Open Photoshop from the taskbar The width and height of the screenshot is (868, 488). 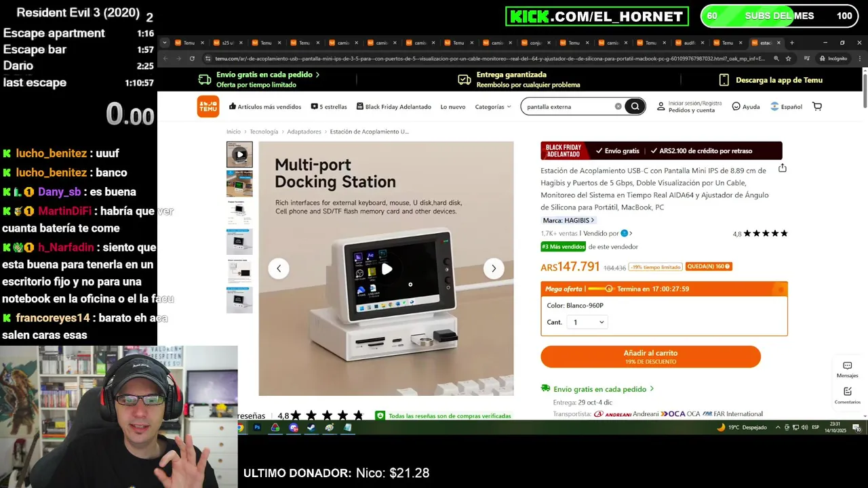257,428
